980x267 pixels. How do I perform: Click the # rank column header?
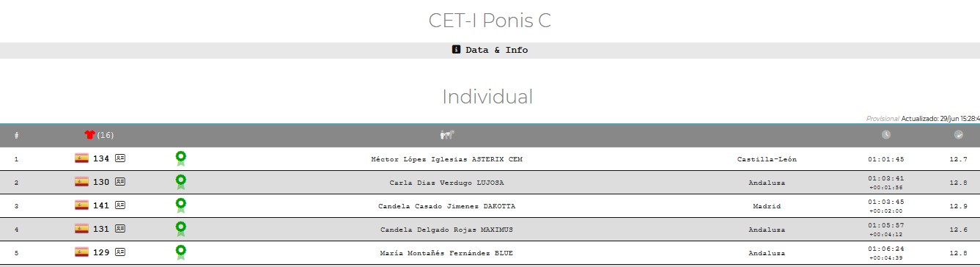(16, 136)
